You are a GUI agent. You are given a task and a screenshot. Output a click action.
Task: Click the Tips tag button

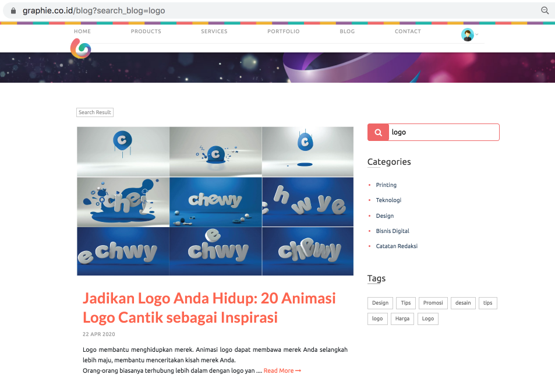(406, 303)
